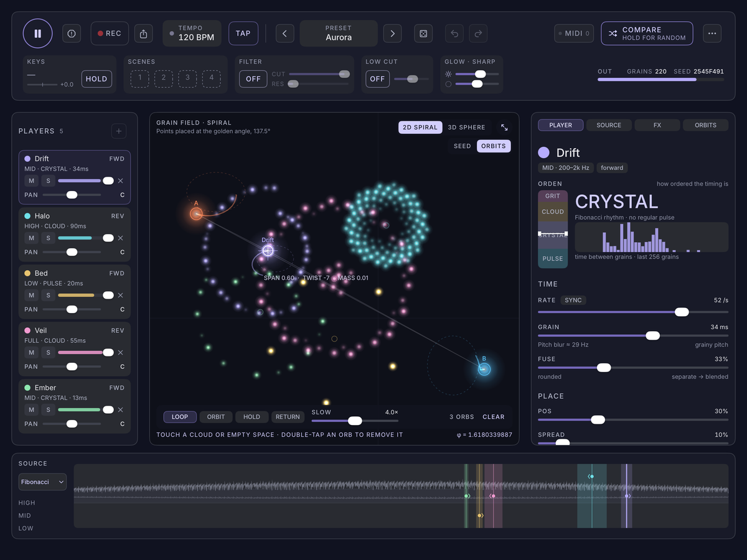The width and height of the screenshot is (747, 560).
Task: Clear the orbs with the CLEAR button
Action: click(494, 417)
